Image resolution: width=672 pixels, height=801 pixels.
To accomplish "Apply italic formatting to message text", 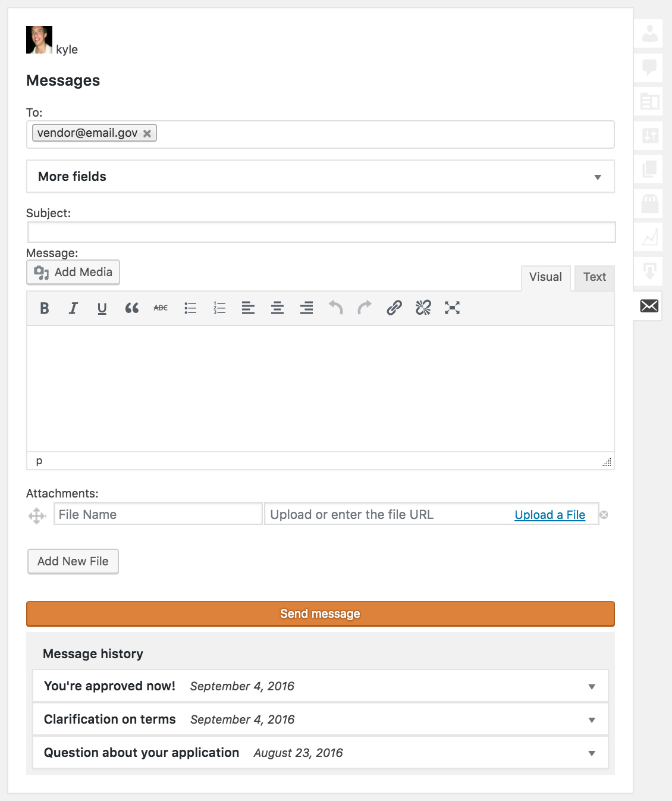I will click(73, 308).
